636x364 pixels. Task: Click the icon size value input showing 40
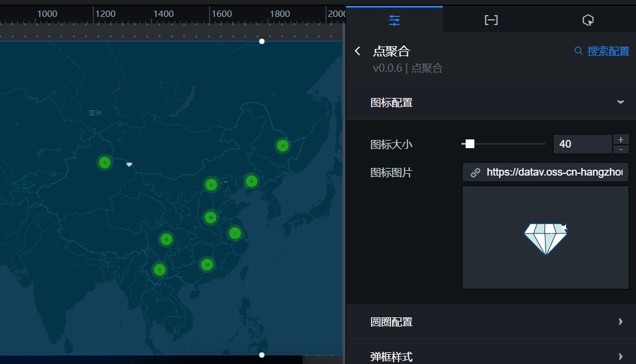(582, 143)
